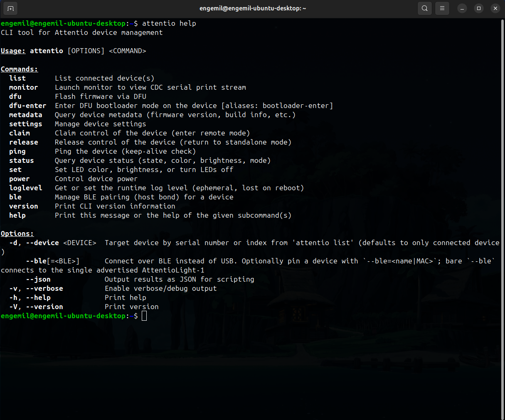Viewport: 505px width, 420px height.
Task: Click 'AttentioLight-1' in the wrapped ble line
Action: click(x=173, y=270)
